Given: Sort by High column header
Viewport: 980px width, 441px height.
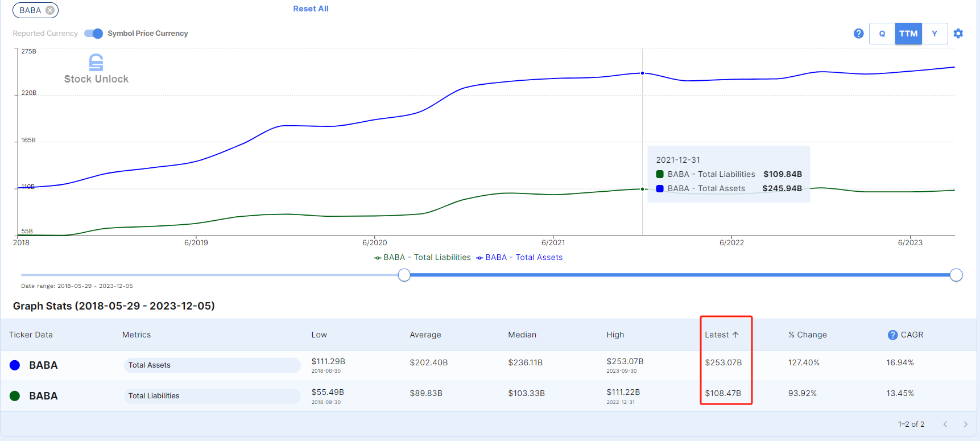Looking at the screenshot, I should tap(615, 335).
